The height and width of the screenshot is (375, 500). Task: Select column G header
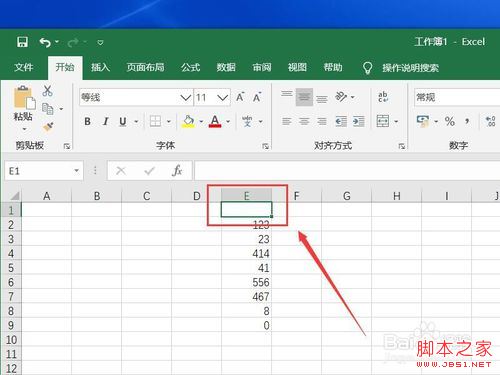347,196
